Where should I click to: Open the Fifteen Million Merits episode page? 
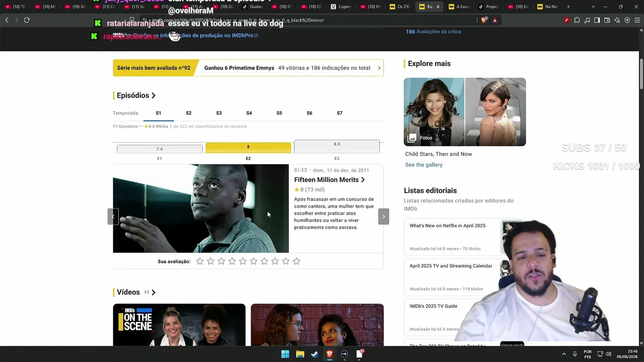pyautogui.click(x=330, y=179)
